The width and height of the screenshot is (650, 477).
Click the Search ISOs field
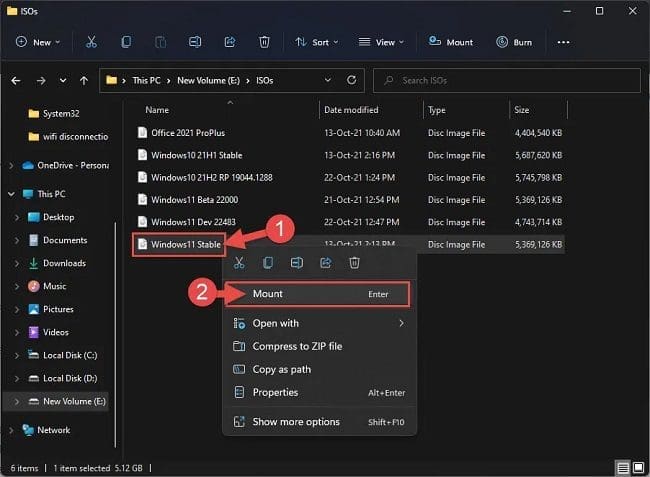[x=507, y=80]
